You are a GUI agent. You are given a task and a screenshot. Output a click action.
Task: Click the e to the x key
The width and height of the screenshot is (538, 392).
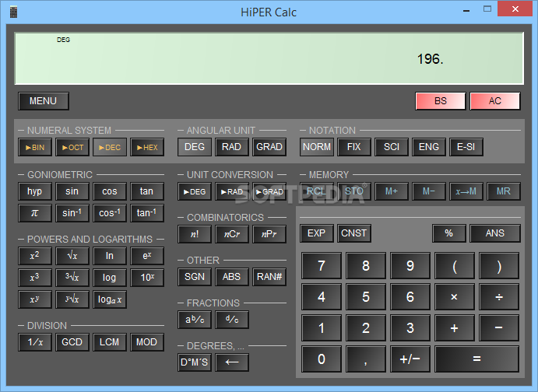tap(147, 256)
